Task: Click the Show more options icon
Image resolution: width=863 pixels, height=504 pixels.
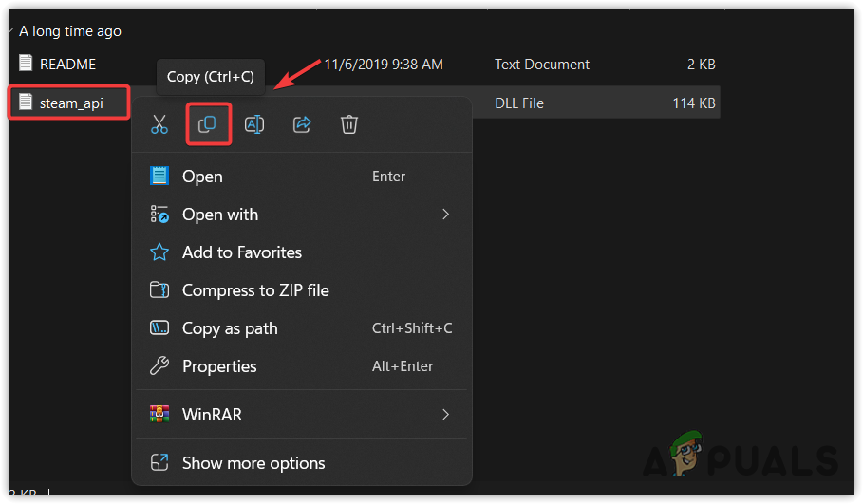Action: [159, 463]
